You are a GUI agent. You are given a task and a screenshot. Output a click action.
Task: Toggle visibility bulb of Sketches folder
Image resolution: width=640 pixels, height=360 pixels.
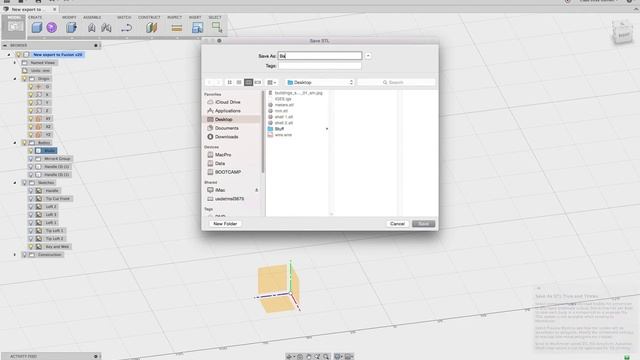coord(24,182)
